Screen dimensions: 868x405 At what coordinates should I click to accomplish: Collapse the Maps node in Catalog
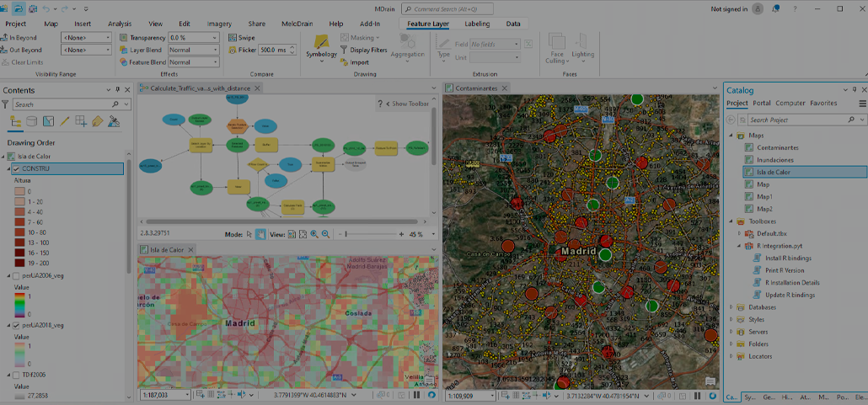click(x=731, y=136)
